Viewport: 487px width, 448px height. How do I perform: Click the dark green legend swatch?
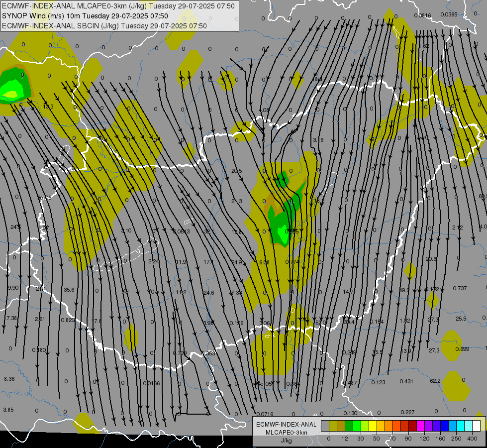click(x=349, y=426)
